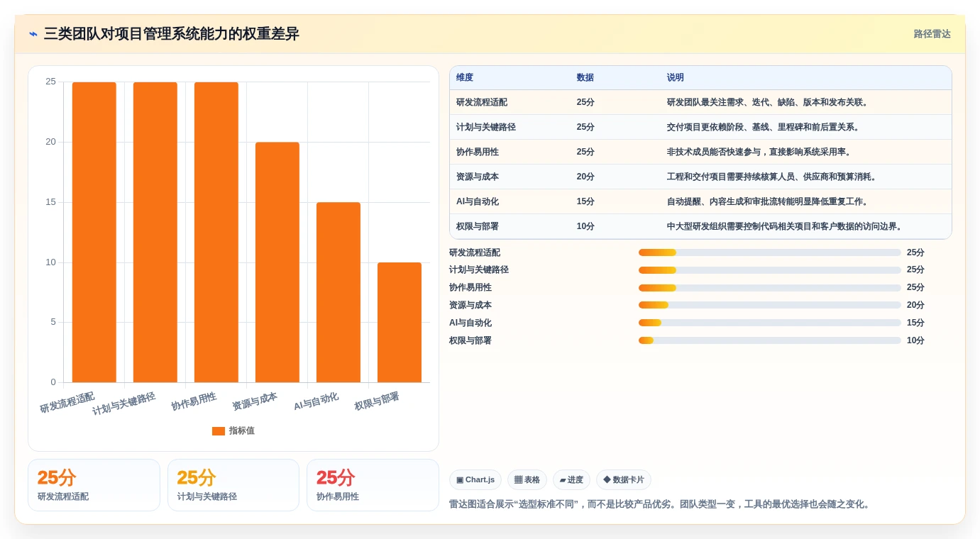The height and width of the screenshot is (539, 980).
Task: Click the 权限与部署 bar in chart
Action: (400, 323)
